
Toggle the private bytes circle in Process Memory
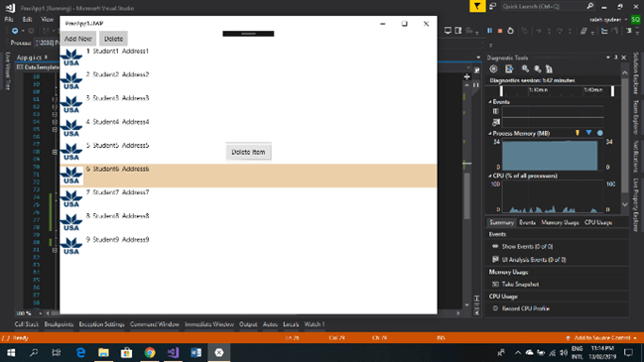point(600,133)
